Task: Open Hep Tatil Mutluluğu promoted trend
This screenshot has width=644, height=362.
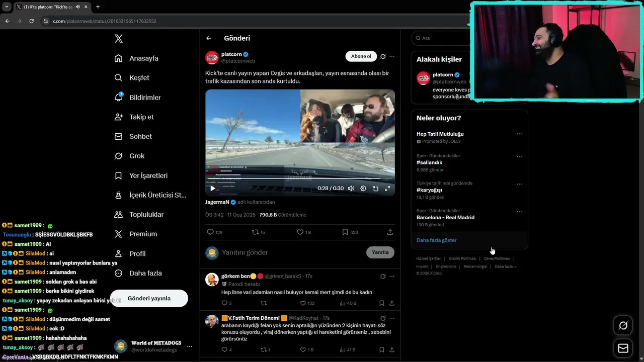Action: pos(440,134)
